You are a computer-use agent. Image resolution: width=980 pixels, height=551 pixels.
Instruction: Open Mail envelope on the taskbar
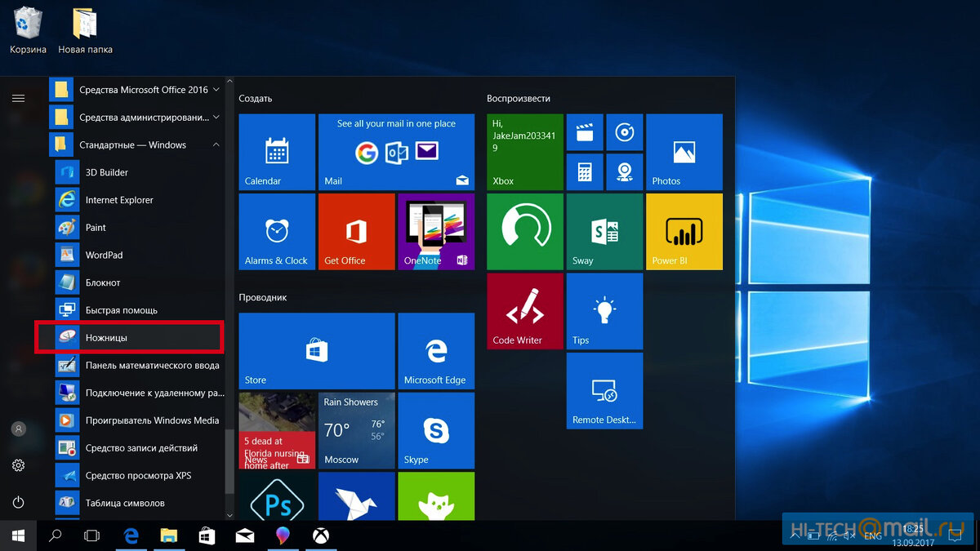[244, 536]
